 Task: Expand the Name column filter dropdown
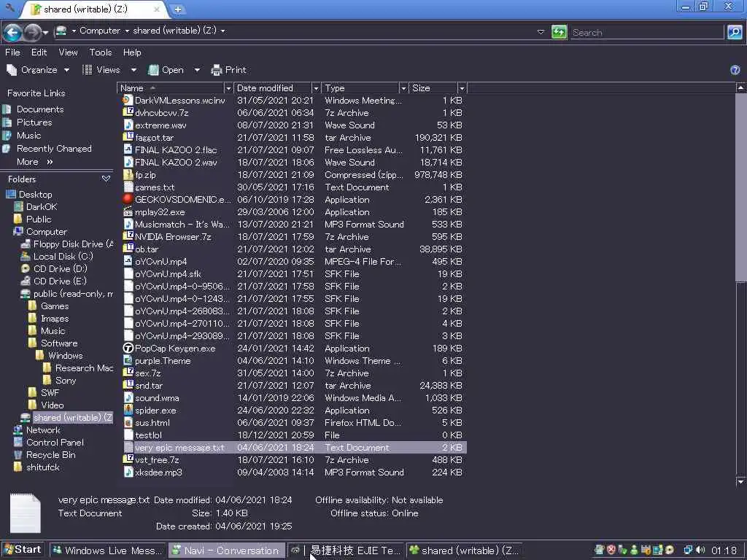coord(228,88)
